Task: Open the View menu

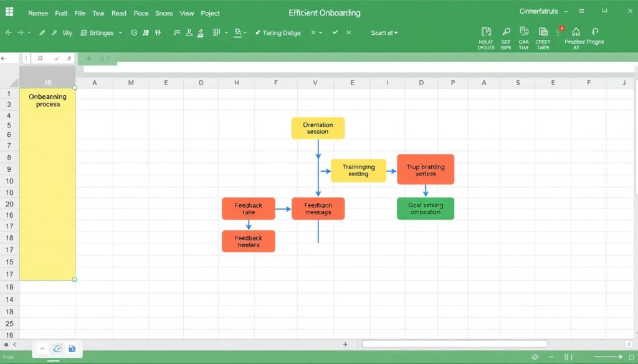Action: [187, 14]
